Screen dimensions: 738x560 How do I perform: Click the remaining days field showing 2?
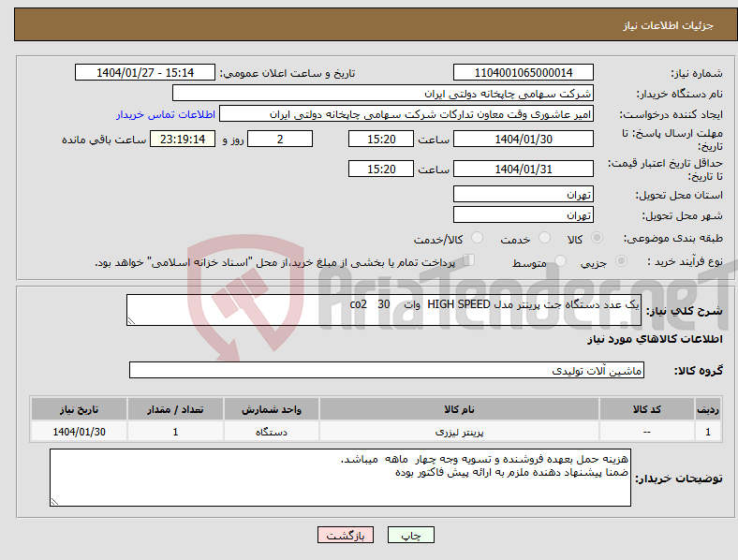tap(280, 139)
